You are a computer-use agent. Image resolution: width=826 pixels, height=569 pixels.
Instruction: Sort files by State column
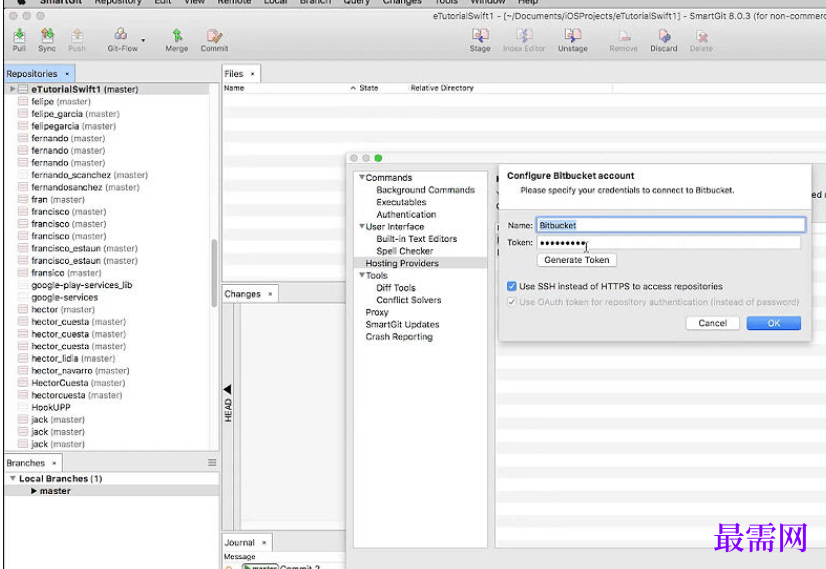click(x=369, y=88)
